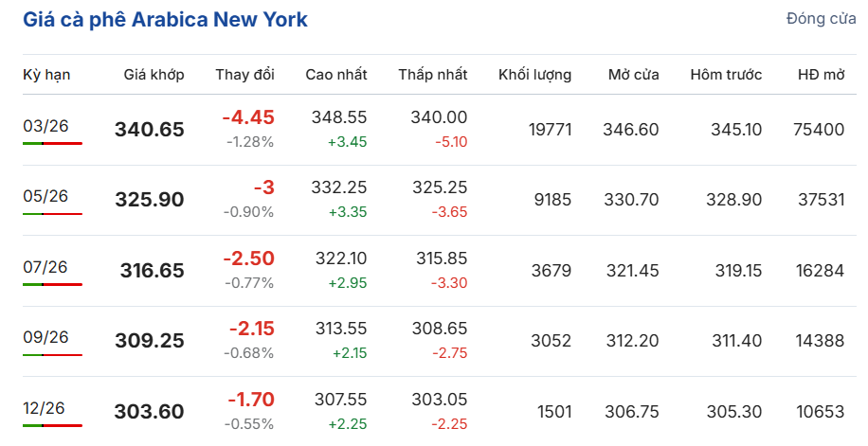Click the 75400 open interest value
The image size is (868, 446).
(818, 130)
